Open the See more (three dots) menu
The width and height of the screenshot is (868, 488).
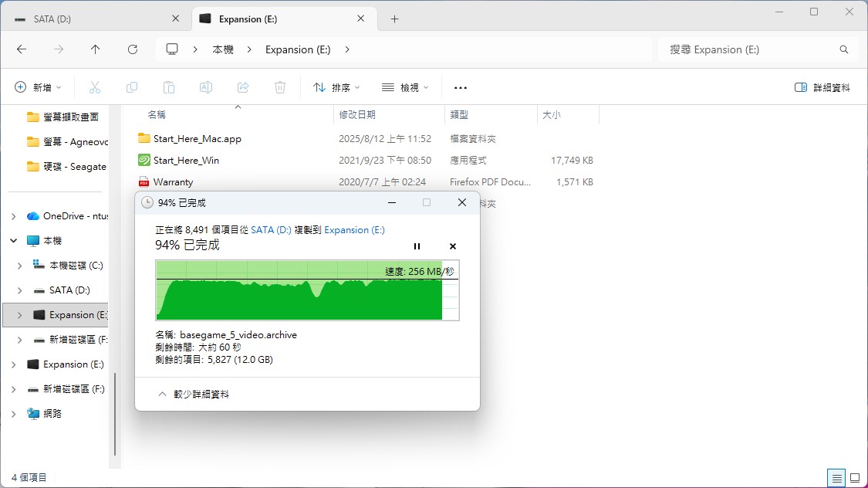pyautogui.click(x=461, y=88)
